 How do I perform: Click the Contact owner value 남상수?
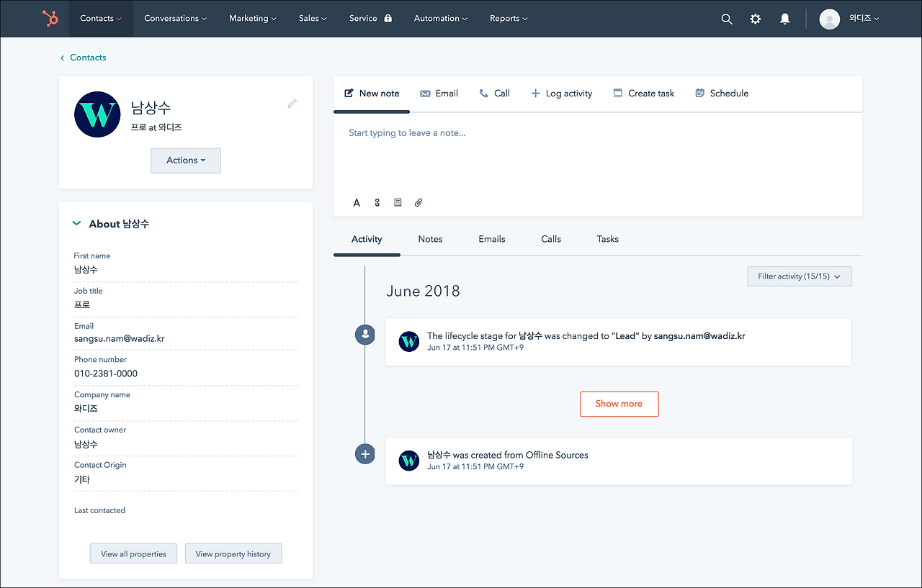coord(86,444)
